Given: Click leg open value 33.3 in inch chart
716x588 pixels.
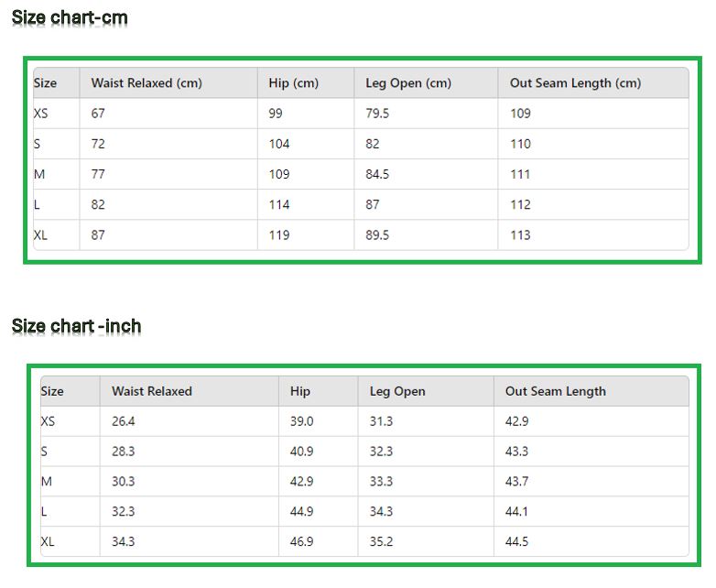Looking at the screenshot, I should (x=381, y=482).
